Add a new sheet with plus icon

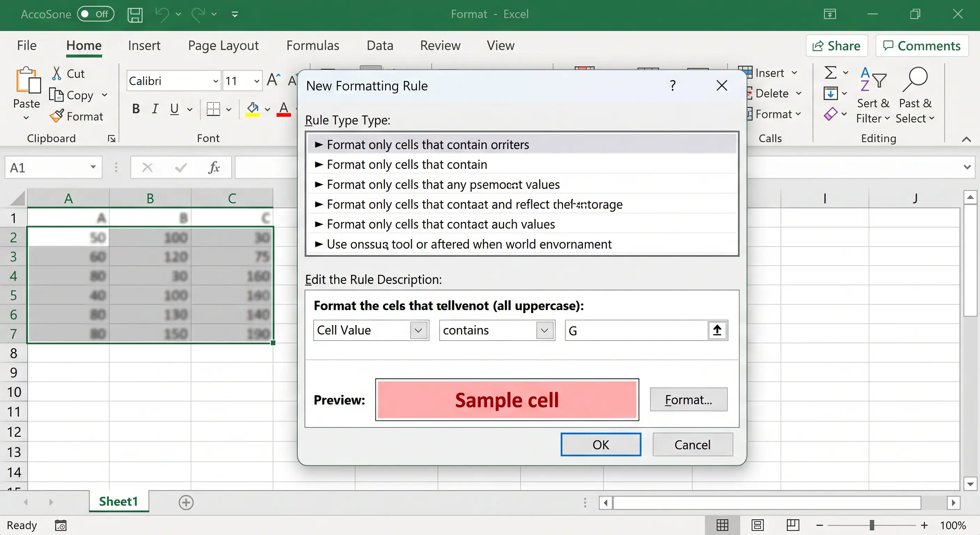click(x=186, y=502)
